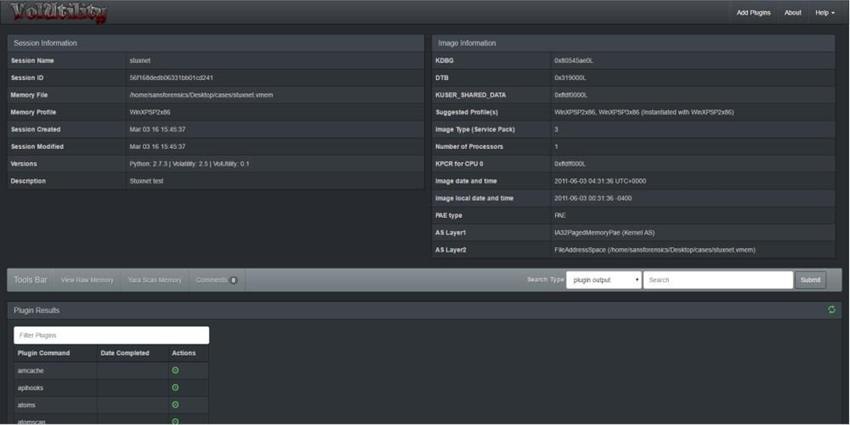Click the KDBG address value
850x425 pixels.
(x=574, y=60)
